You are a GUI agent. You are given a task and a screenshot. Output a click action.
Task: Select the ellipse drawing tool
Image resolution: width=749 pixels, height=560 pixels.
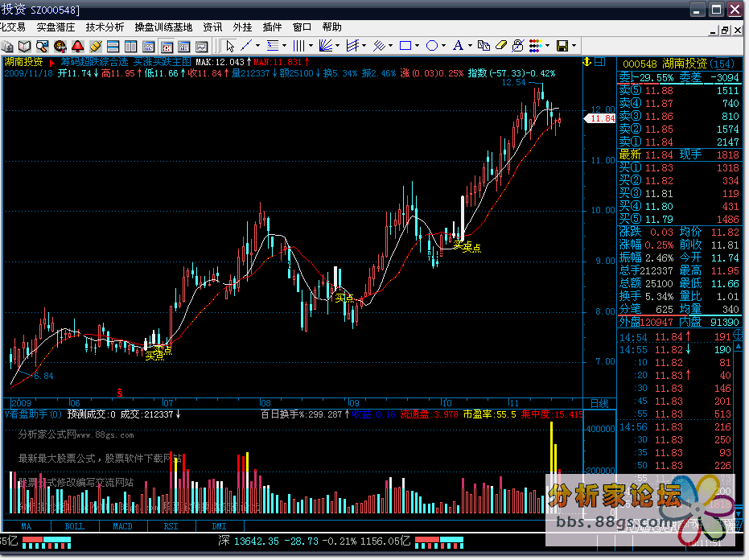tap(432, 46)
